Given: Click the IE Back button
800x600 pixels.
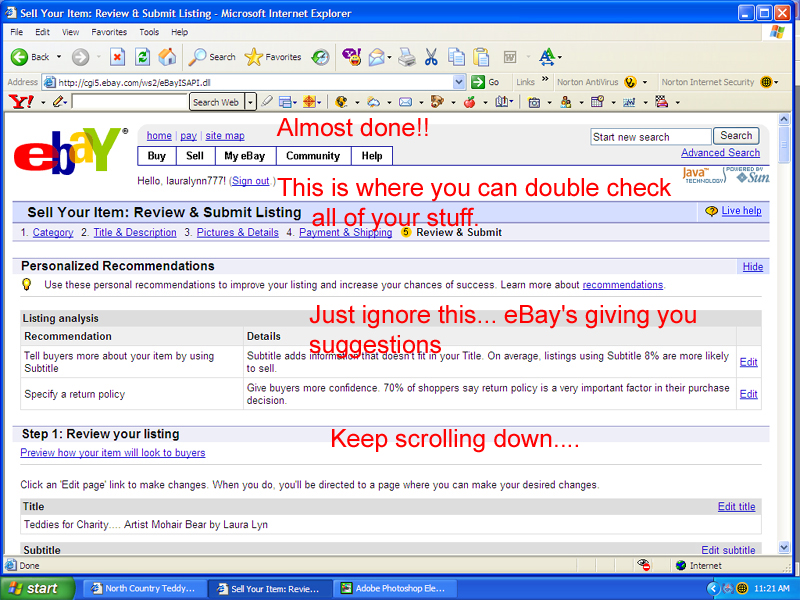Looking at the screenshot, I should (30, 57).
